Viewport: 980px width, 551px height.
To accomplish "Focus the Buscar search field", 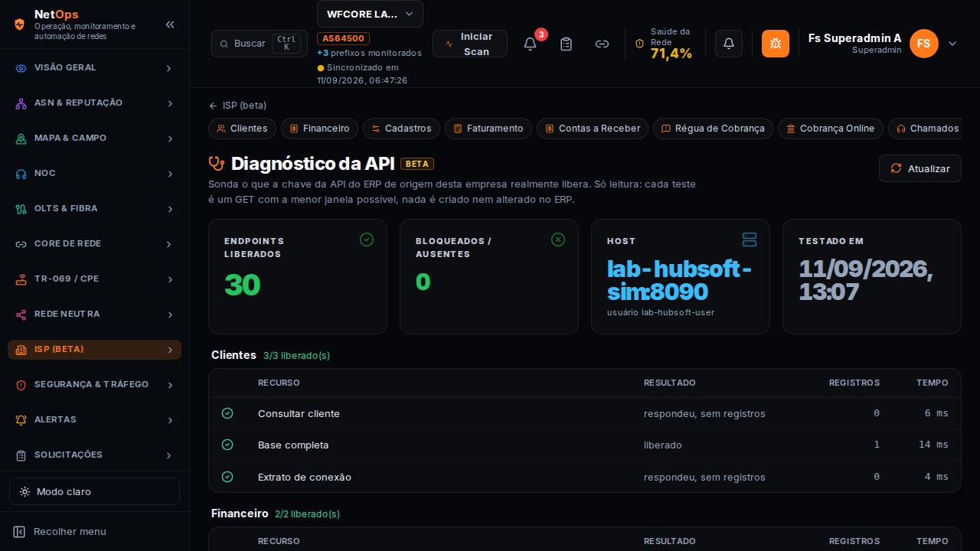I will 260,44.
